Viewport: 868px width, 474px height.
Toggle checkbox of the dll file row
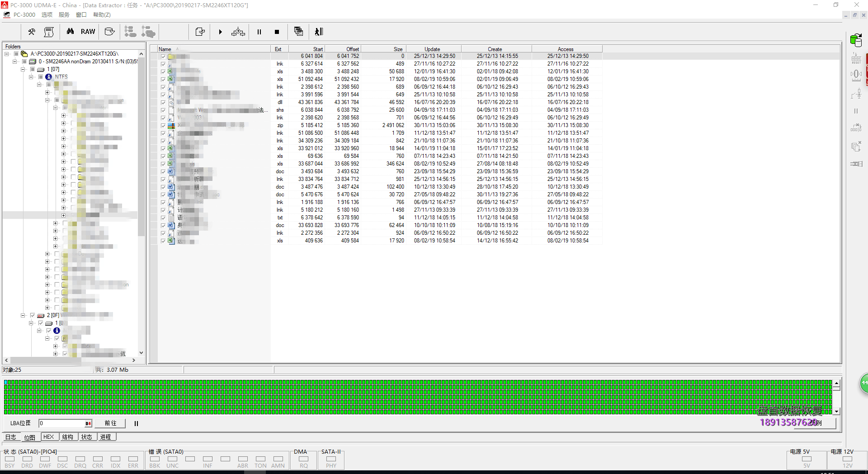coord(163,103)
